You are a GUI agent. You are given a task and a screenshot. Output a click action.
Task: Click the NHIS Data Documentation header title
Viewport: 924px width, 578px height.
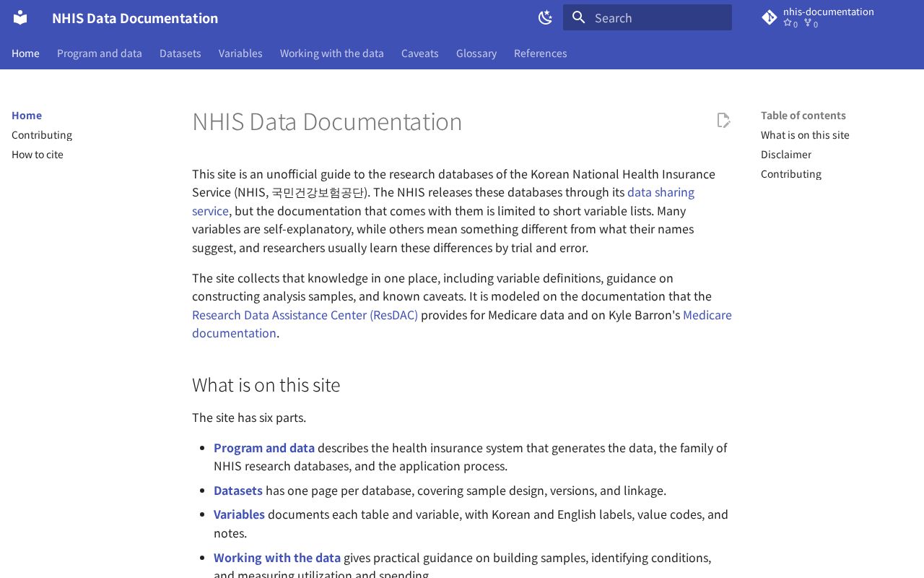[x=135, y=17]
